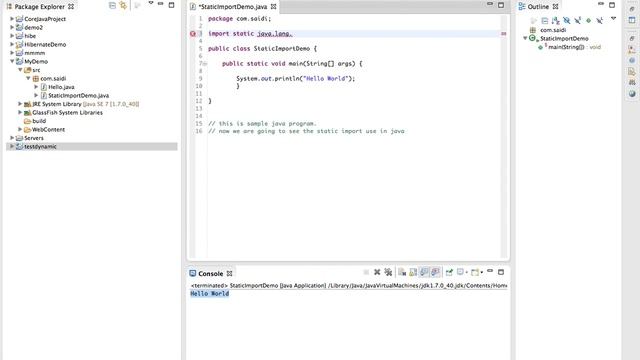Click Clear Console icon

pyautogui.click(x=402, y=272)
